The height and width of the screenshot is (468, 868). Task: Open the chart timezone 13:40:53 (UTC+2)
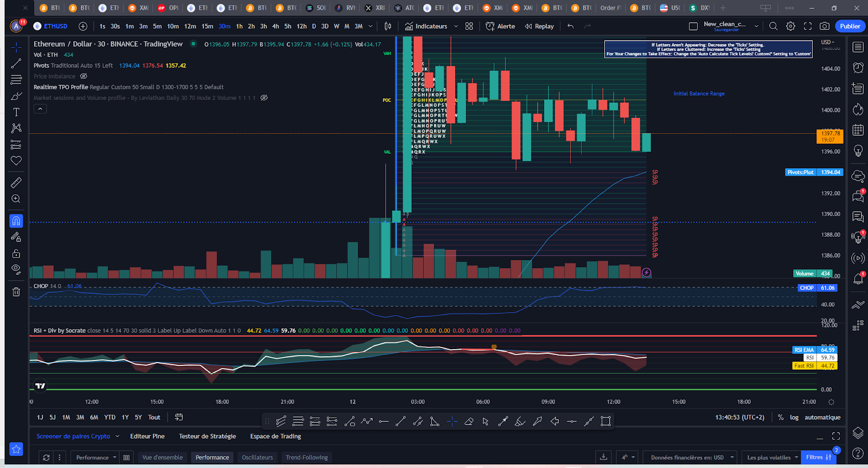tap(739, 418)
